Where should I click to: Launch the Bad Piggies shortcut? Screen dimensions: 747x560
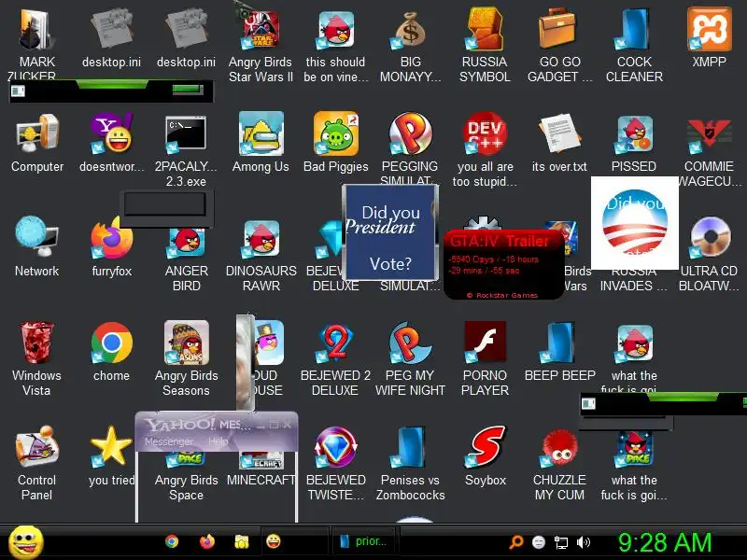[336, 134]
